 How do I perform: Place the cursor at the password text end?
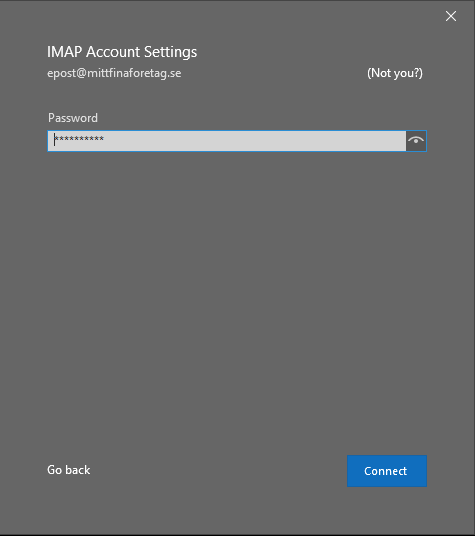coord(105,139)
